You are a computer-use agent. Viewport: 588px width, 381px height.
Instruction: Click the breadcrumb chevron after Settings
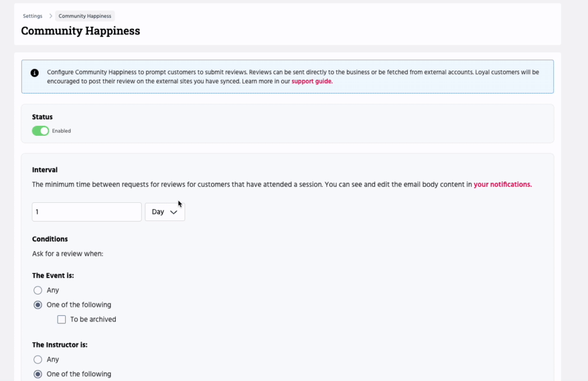[x=51, y=16]
